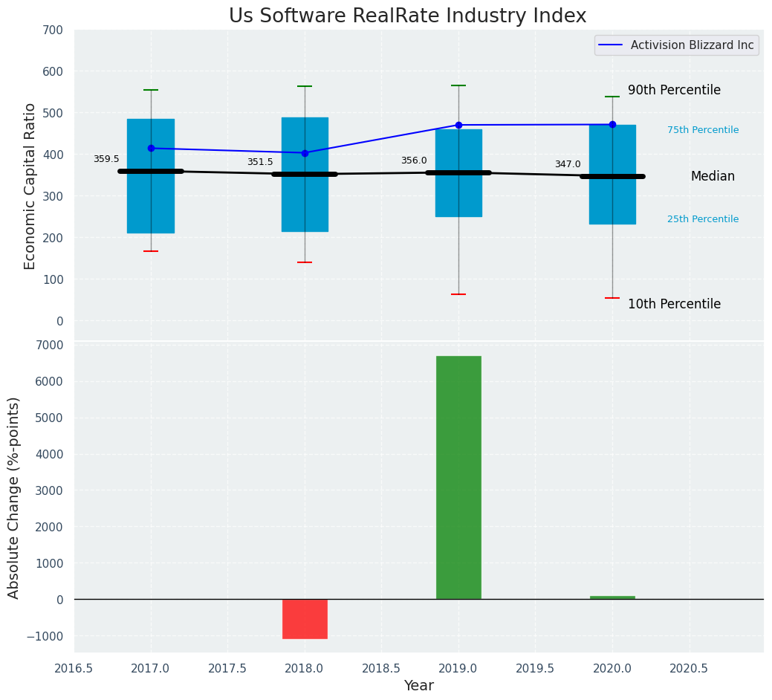Click the Absolute Change (%-points) axis label
The image size is (772, 700).
click(x=14, y=497)
